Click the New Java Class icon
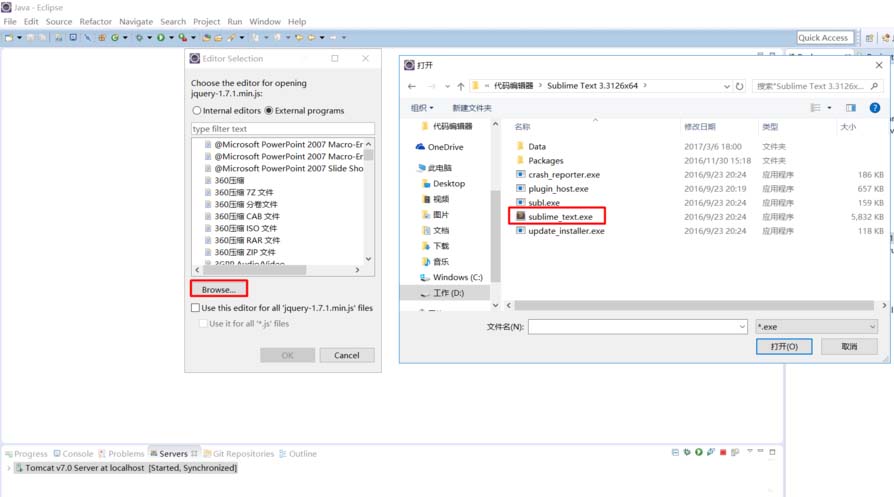 click(115, 38)
